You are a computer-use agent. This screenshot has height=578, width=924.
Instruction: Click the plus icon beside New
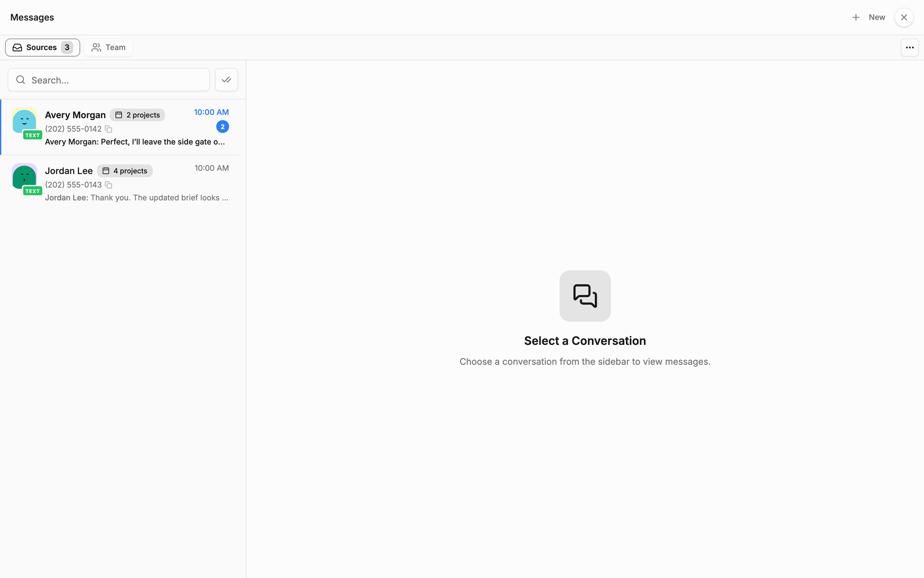click(x=856, y=18)
